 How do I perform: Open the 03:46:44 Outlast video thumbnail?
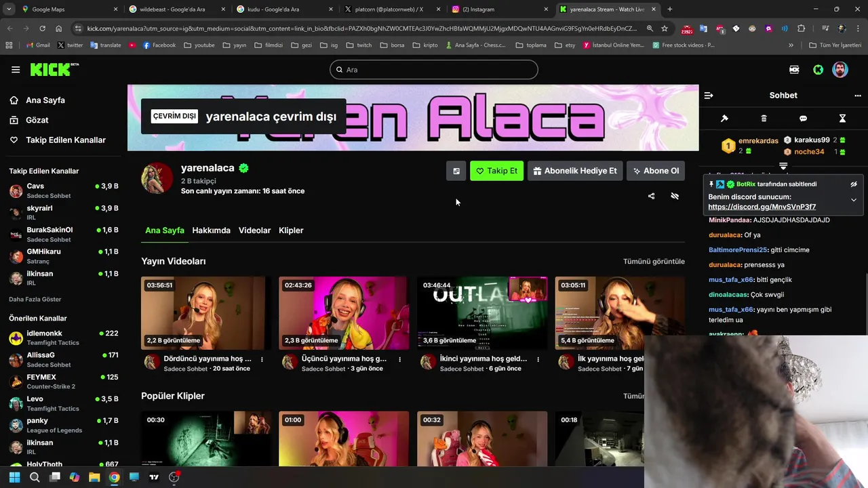[482, 313]
